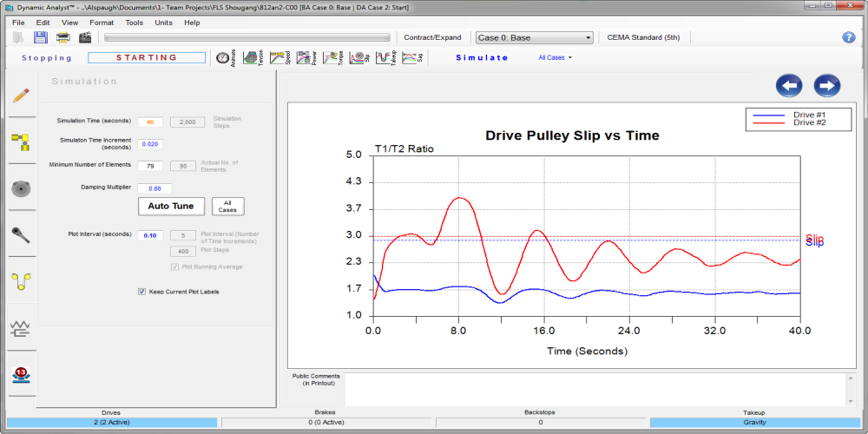Click the Simulation Time Increment field
This screenshot has height=434, width=868.
point(150,144)
